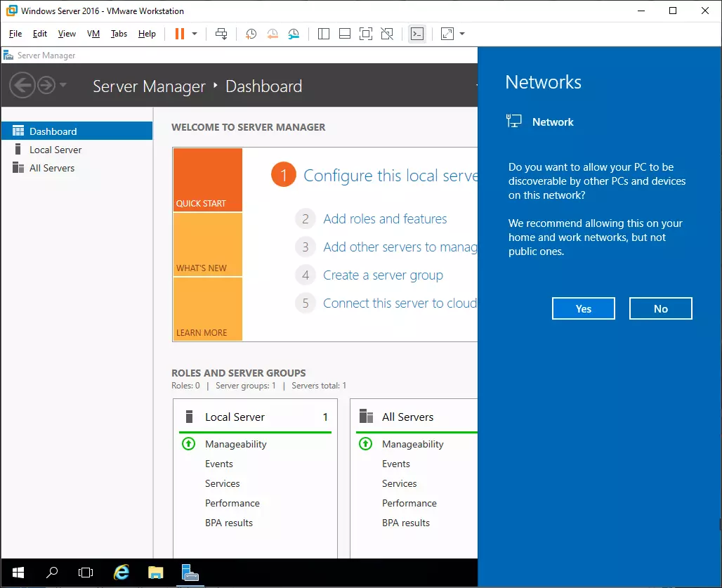Open Performance in the Local Server tile
722x588 pixels.
pos(232,503)
